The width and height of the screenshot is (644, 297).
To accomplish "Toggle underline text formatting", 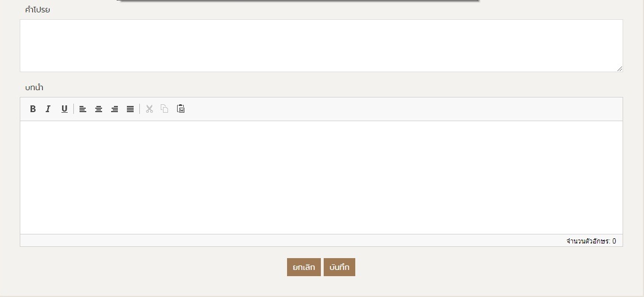I will coord(64,109).
